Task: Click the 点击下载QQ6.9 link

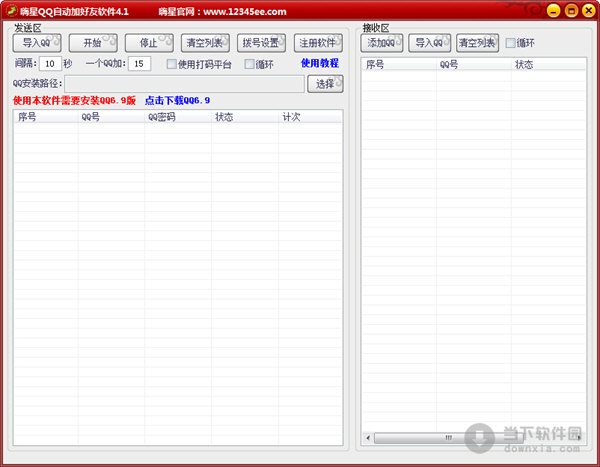Action: coord(178,101)
